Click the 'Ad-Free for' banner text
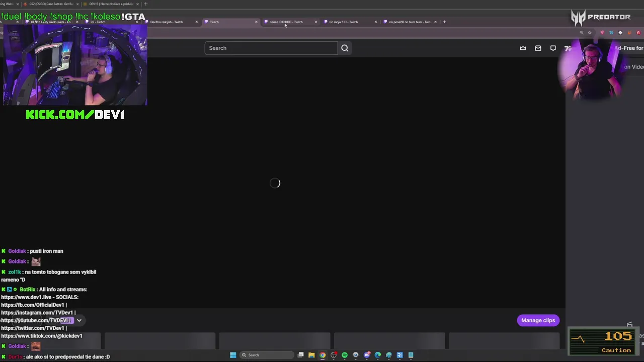This screenshot has height=362, width=644. pos(628,48)
